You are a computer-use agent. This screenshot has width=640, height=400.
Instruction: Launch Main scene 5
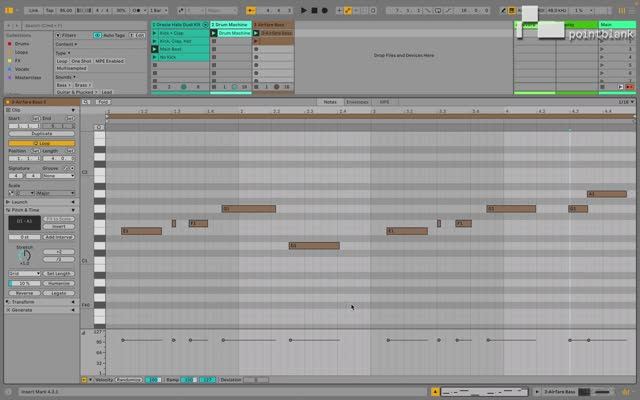(602, 65)
